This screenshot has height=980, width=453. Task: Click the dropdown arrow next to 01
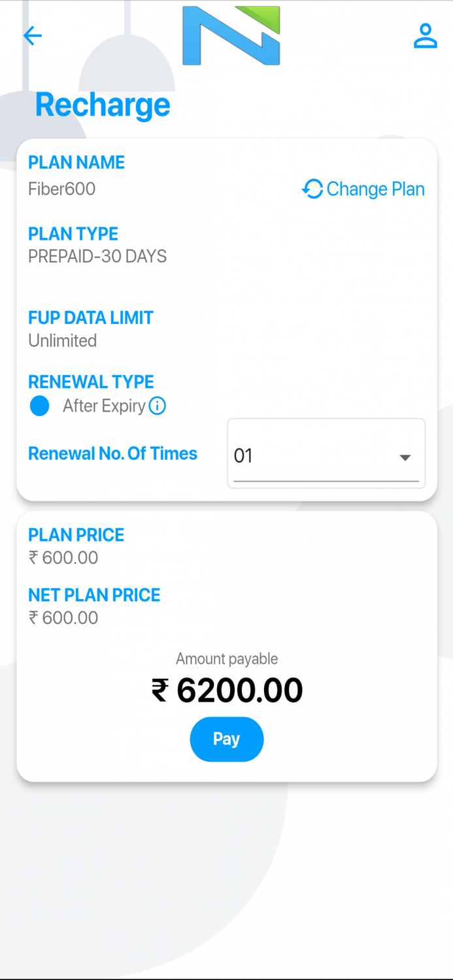click(405, 455)
